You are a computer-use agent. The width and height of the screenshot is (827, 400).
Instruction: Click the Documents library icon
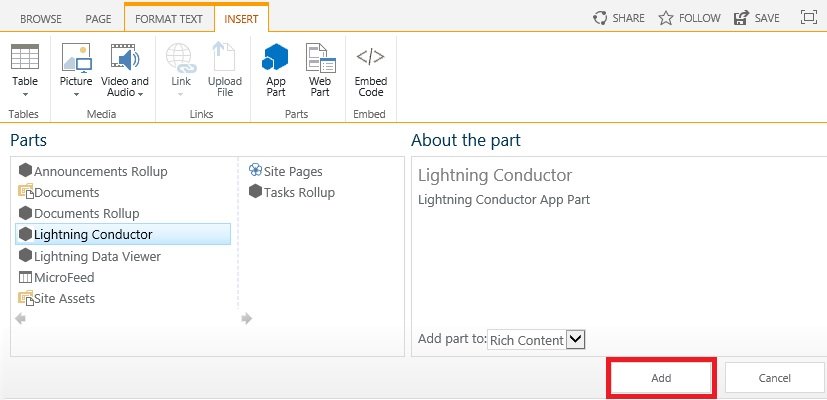26,192
